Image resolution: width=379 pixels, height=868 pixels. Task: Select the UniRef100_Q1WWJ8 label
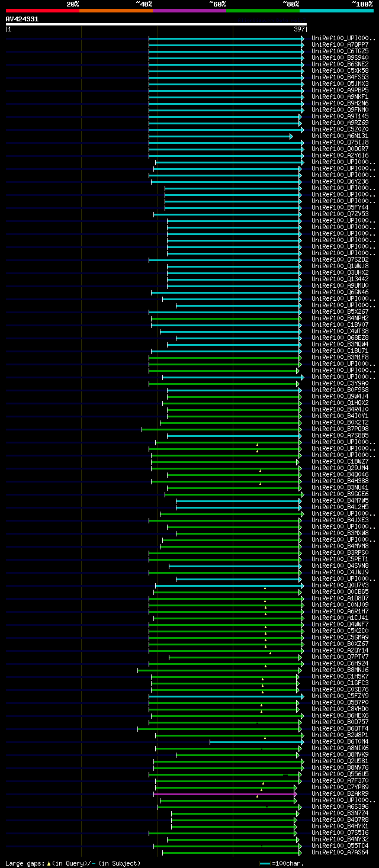[x=340, y=266]
